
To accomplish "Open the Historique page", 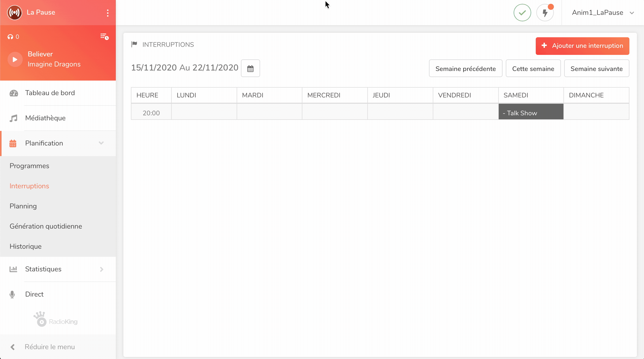I will pyautogui.click(x=26, y=246).
